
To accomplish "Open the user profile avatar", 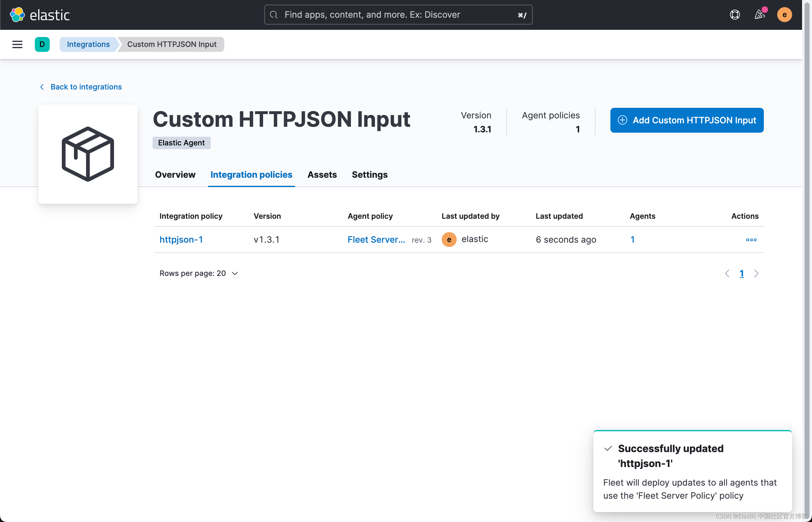I will pyautogui.click(x=785, y=15).
